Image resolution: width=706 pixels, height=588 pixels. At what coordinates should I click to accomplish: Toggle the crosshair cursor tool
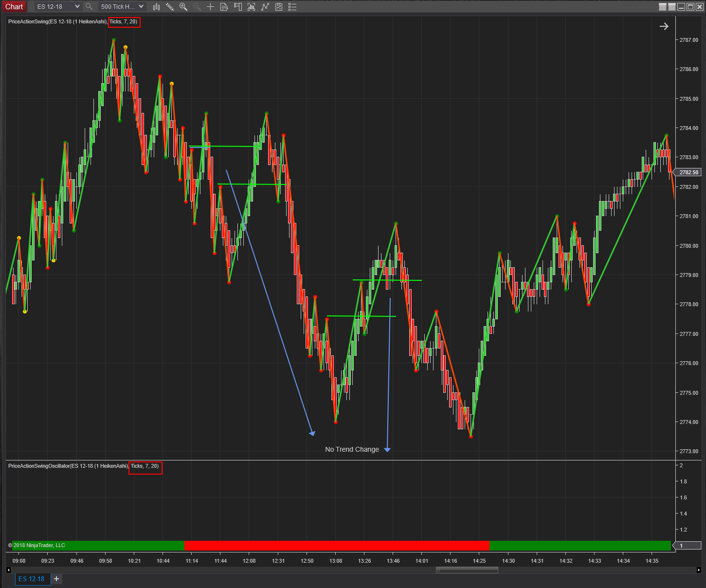click(x=210, y=7)
